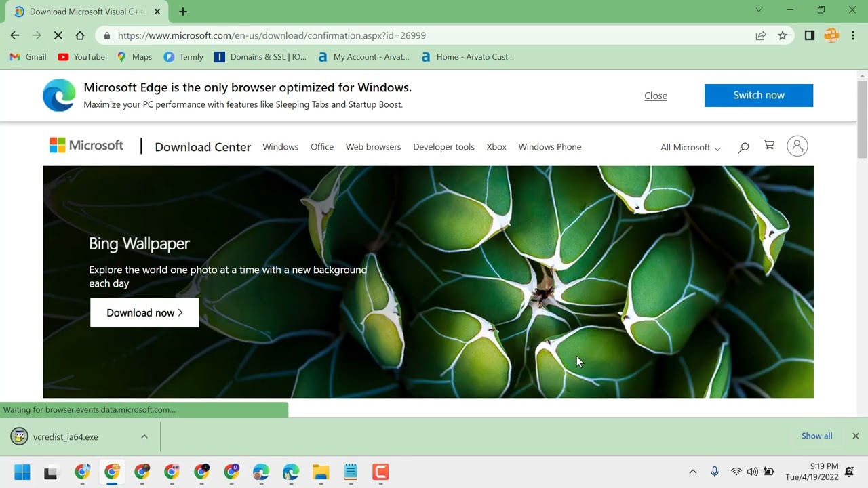Open the vcredist_ia64.exe download
This screenshot has width=868, height=488.
[66, 437]
